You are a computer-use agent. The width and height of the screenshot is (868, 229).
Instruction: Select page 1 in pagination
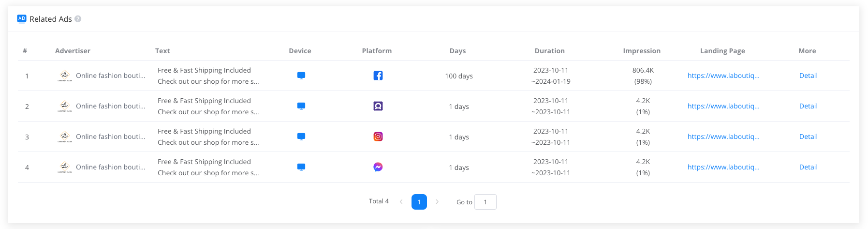419,202
